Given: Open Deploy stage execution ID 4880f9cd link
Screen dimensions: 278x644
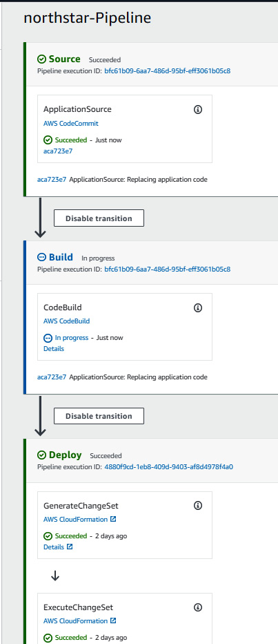Looking at the screenshot, I should coord(169,466).
